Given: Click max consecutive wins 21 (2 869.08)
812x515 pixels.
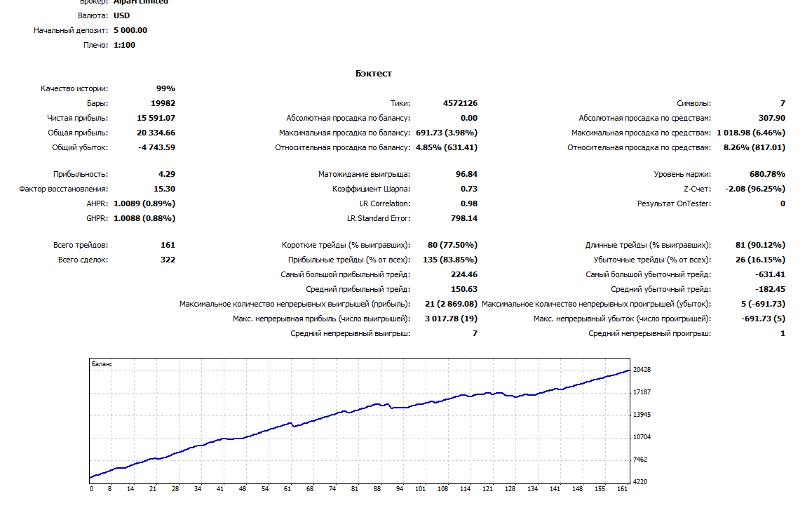Looking at the screenshot, I should (x=451, y=304).
